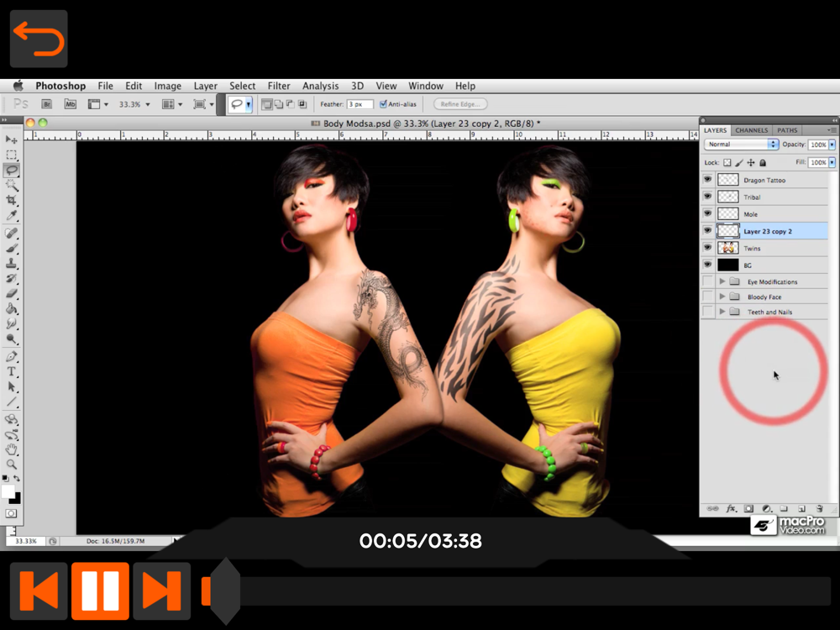Swap foreground and background colors

tap(17, 478)
